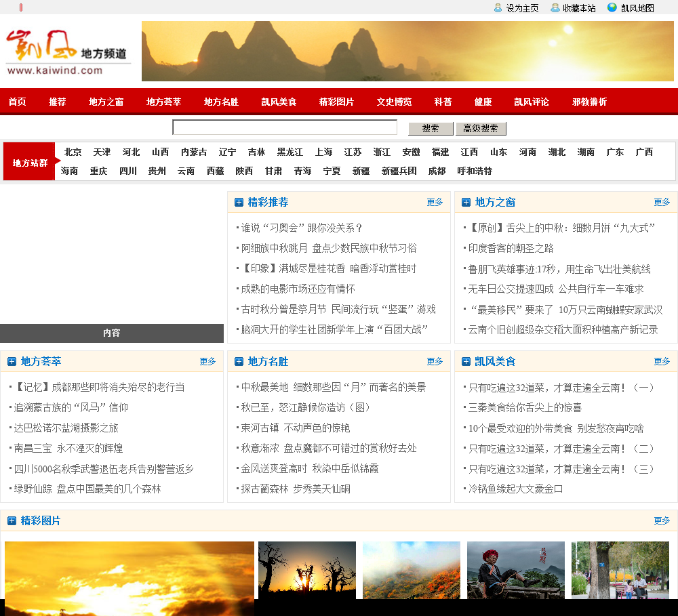This screenshot has width=678, height=616.
Task: Click the 凯风地图 globe icon
Action: tap(612, 7)
